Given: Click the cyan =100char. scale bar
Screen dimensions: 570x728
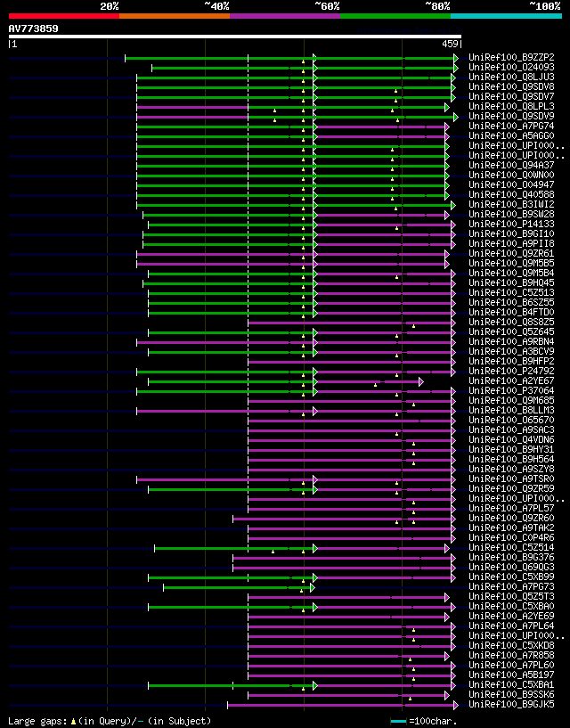Looking at the screenshot, I should click(398, 722).
